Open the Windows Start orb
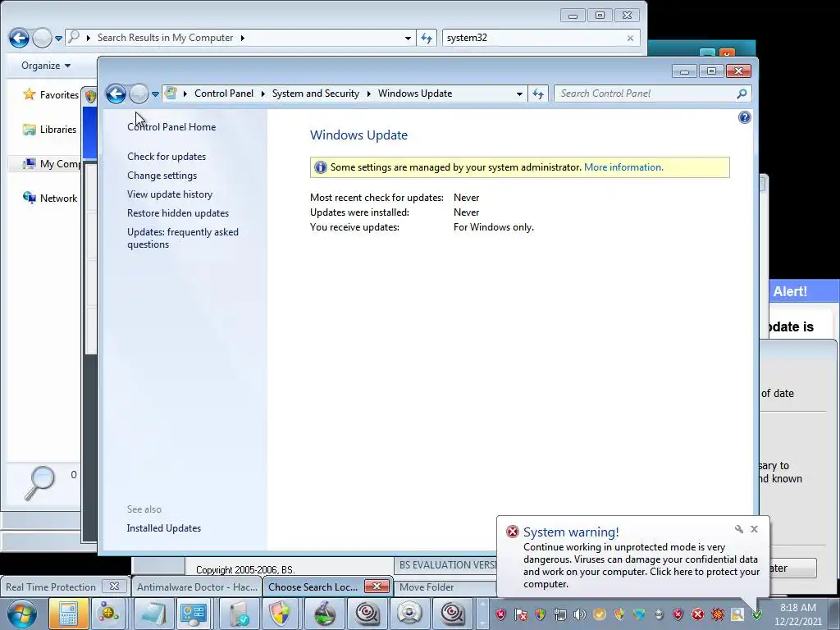 coord(21,614)
